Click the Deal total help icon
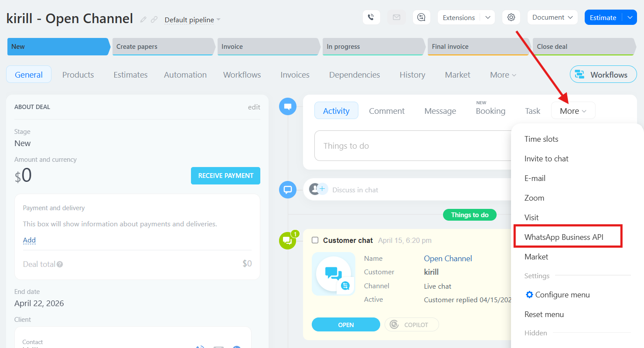644x348 pixels. tap(60, 264)
